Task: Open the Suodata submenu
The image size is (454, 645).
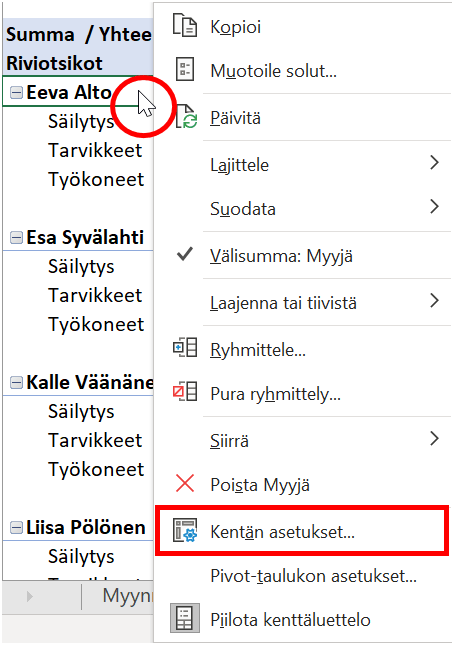Action: click(304, 207)
